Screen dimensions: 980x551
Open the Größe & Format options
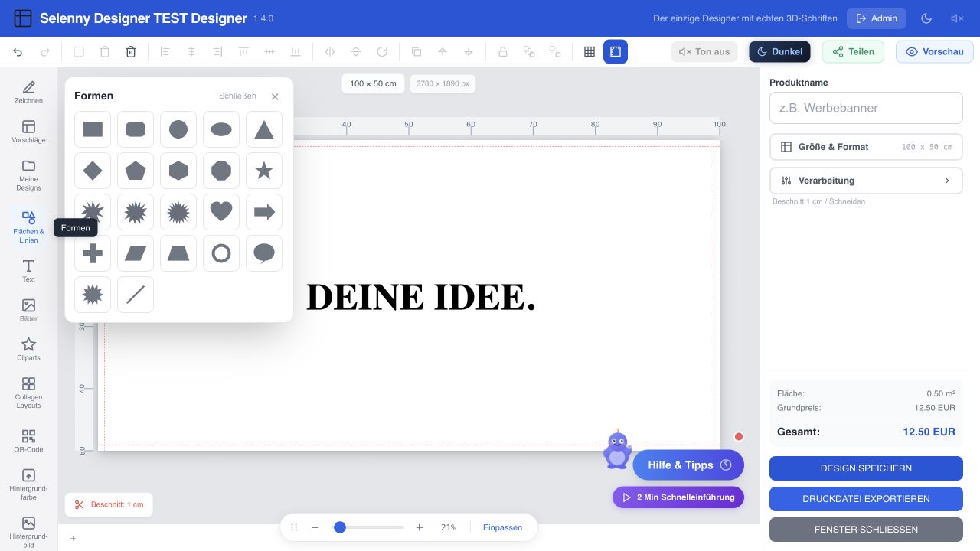[x=866, y=147]
